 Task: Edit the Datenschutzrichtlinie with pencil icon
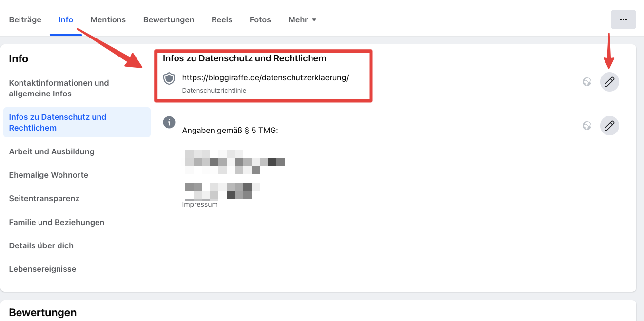609,82
